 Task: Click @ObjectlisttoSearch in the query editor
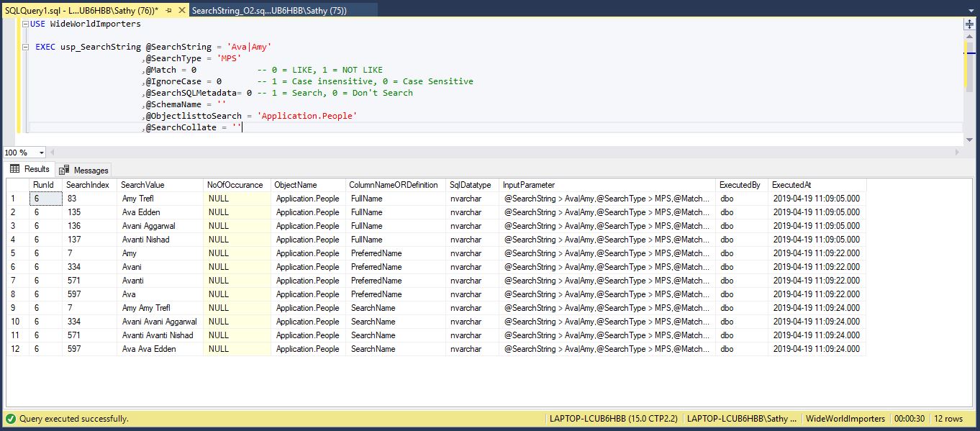click(x=194, y=116)
